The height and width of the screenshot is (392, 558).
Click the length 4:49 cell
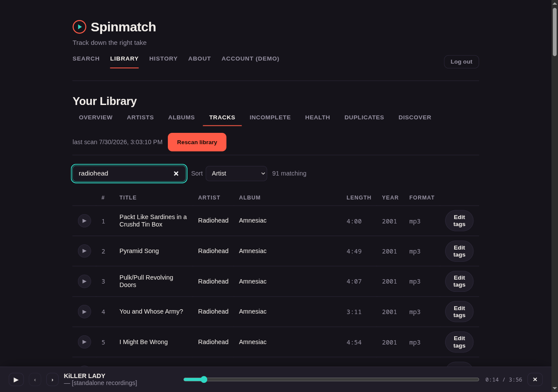(x=354, y=251)
